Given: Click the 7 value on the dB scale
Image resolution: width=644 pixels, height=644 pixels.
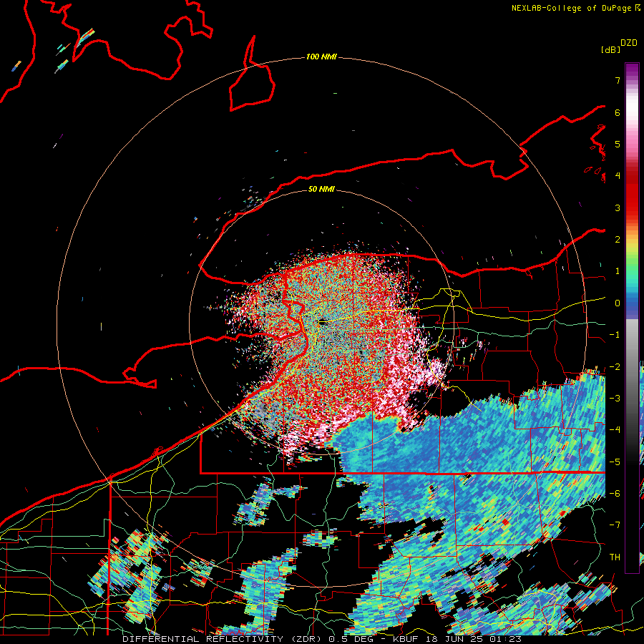Looking at the screenshot, I should coord(618,80).
